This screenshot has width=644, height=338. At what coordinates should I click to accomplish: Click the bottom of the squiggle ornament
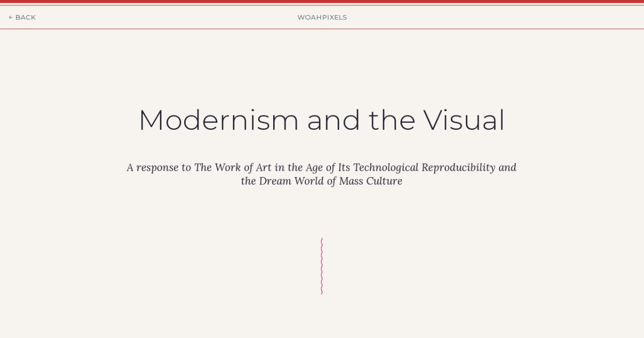(x=321, y=291)
